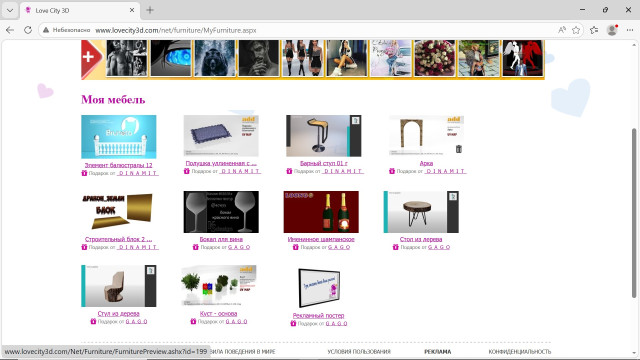Open browser settings and more menu
This screenshot has height=360, width=640.
(630, 30)
